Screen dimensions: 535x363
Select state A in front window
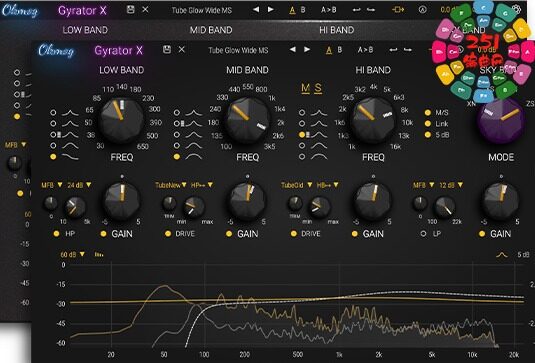click(329, 50)
